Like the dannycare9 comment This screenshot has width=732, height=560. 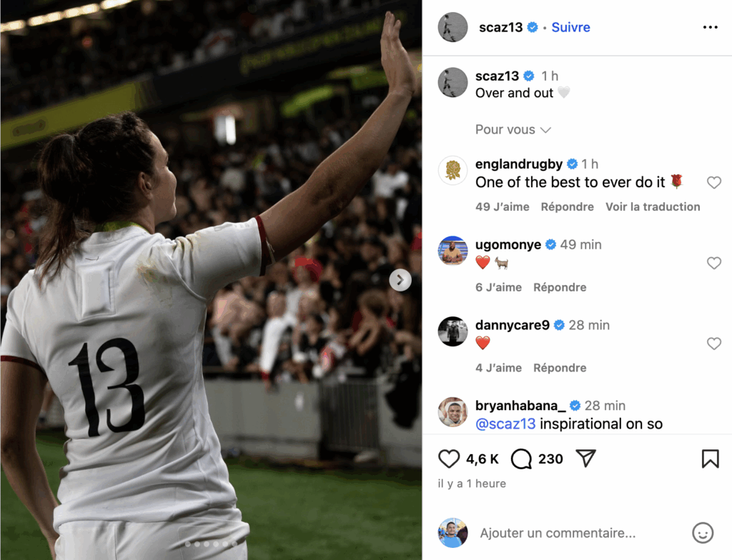[714, 344]
